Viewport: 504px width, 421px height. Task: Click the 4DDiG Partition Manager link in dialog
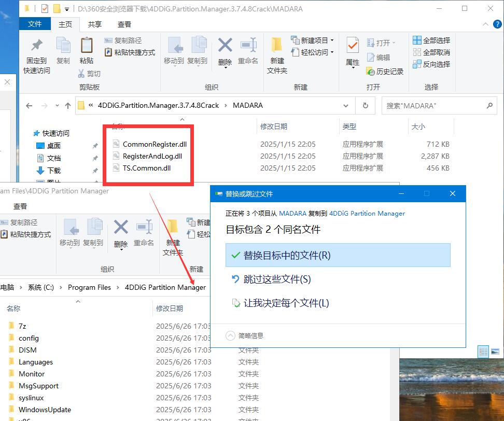click(367, 214)
